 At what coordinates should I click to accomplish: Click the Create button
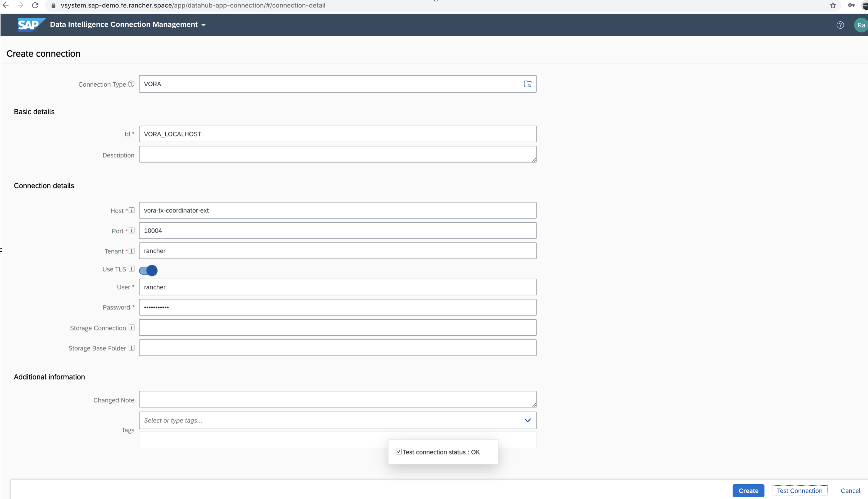748,490
